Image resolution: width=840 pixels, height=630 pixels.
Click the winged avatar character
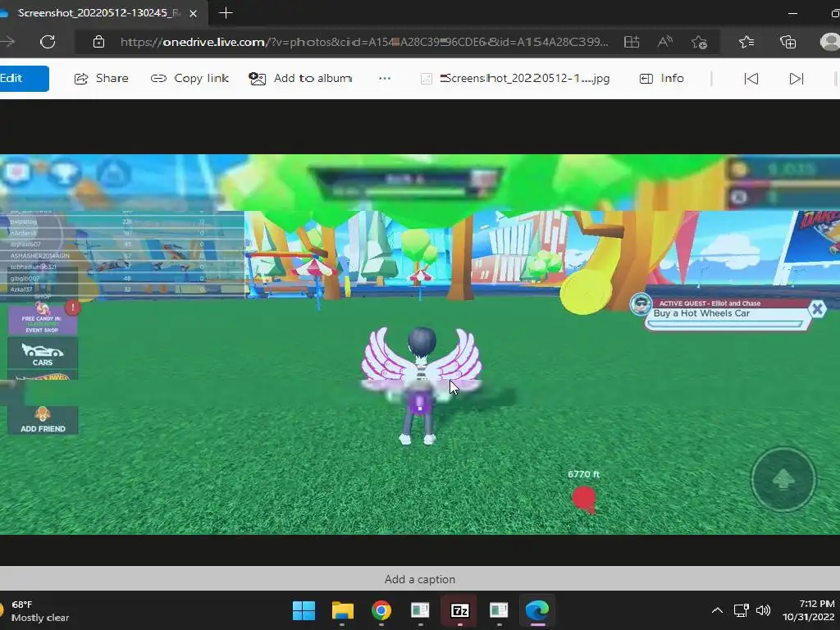[421, 386]
